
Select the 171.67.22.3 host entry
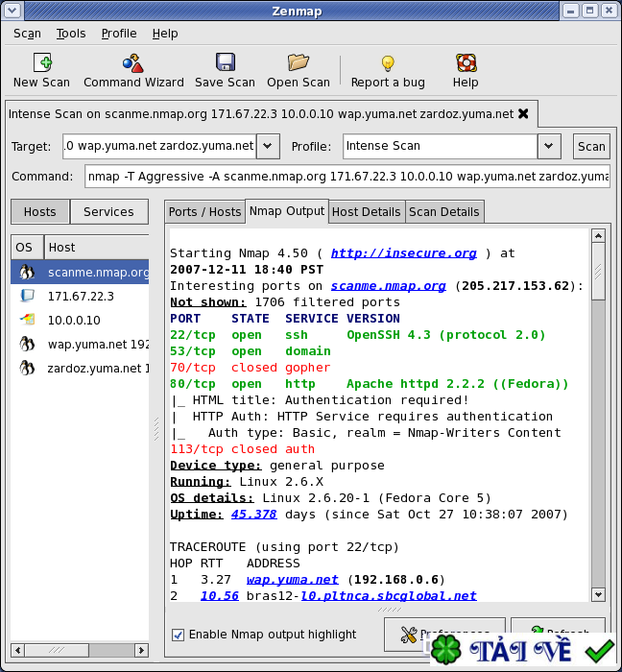pos(81,296)
